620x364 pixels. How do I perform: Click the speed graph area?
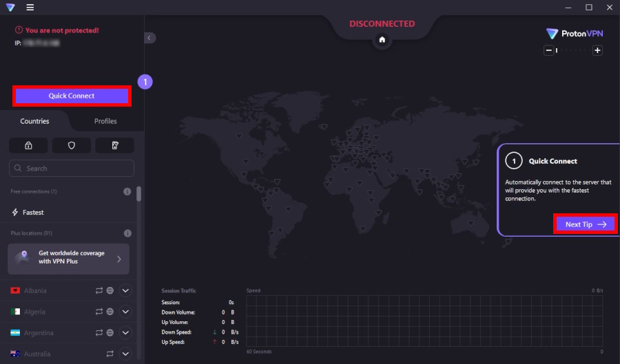(x=424, y=321)
